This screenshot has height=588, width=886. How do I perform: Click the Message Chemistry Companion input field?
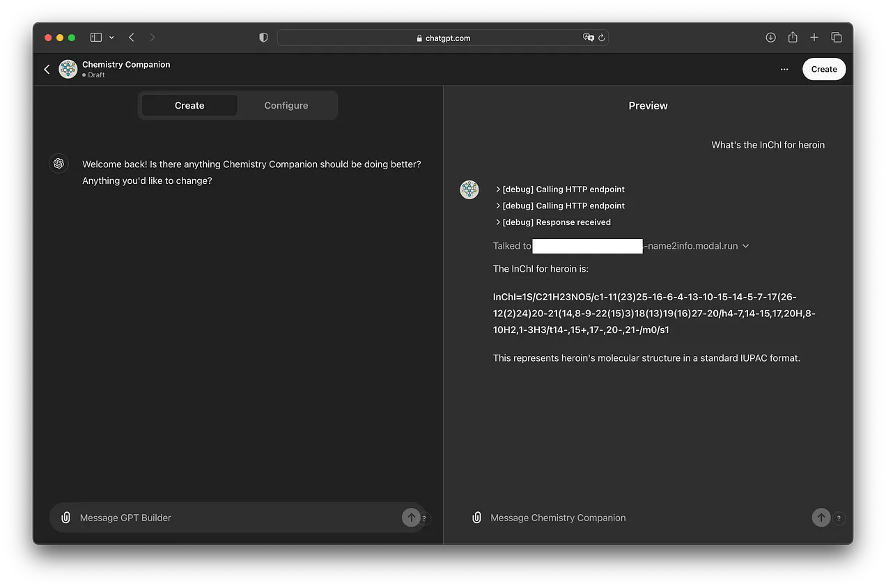pos(648,518)
